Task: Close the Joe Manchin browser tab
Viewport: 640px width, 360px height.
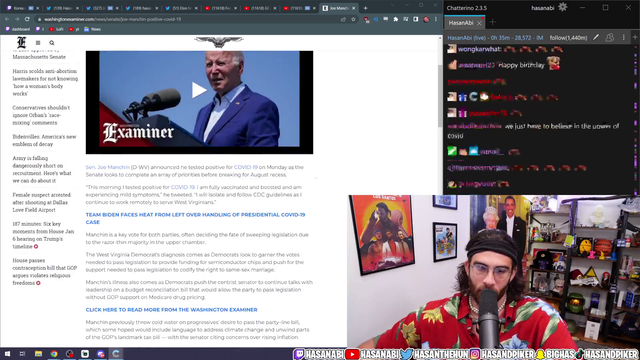Action: coord(353,8)
